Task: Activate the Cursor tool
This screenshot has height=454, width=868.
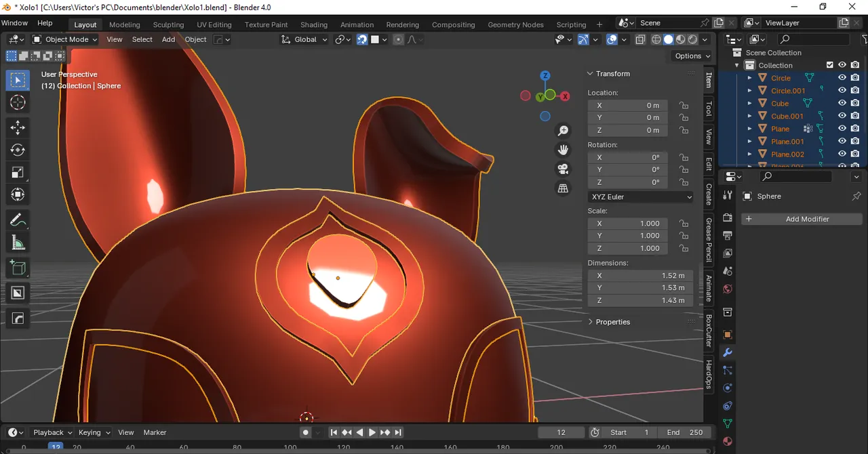Action: coord(18,103)
